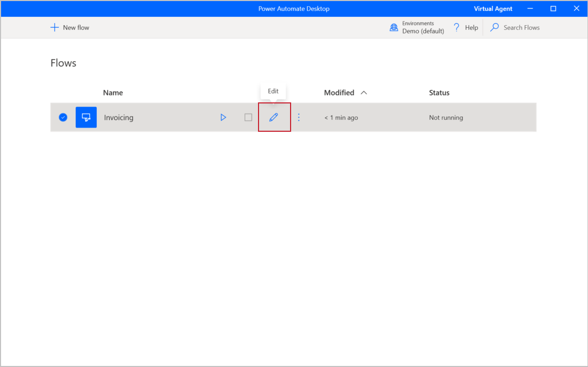
Task: Sort flows by the Name column header
Action: [x=112, y=92]
